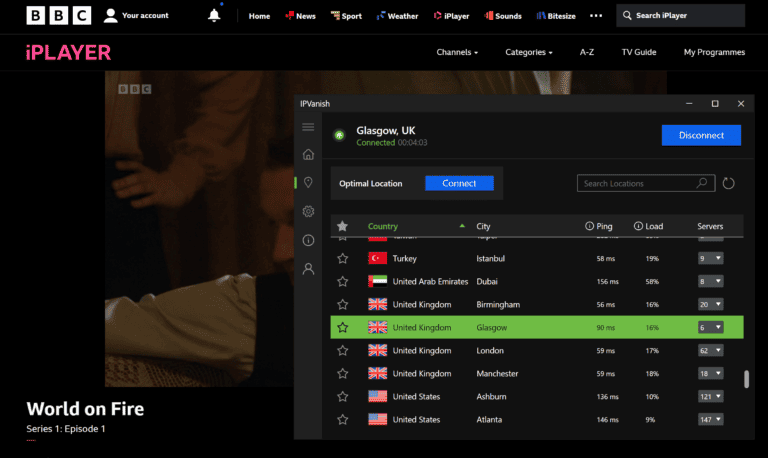Select the London city row text
The width and height of the screenshot is (768, 458).
pyautogui.click(x=490, y=350)
